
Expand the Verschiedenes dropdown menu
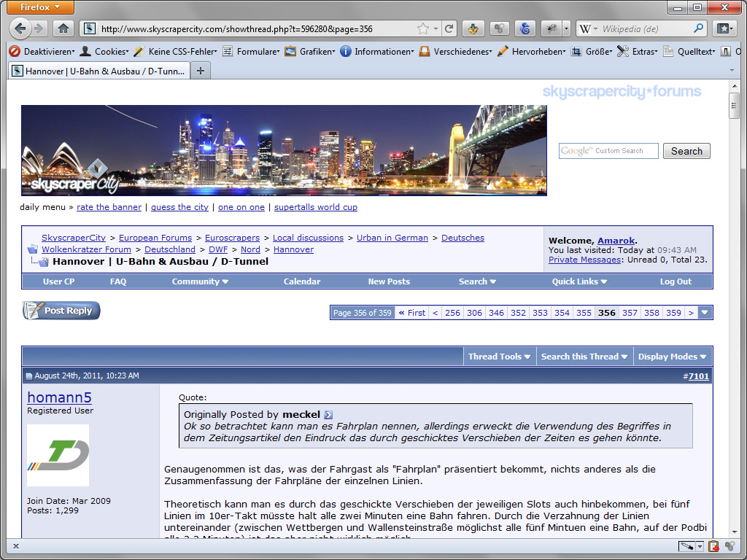point(455,51)
